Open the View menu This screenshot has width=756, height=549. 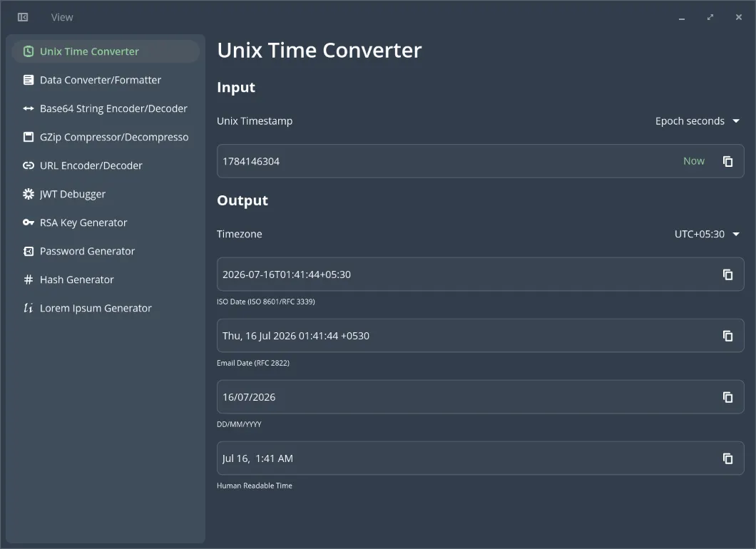point(62,17)
